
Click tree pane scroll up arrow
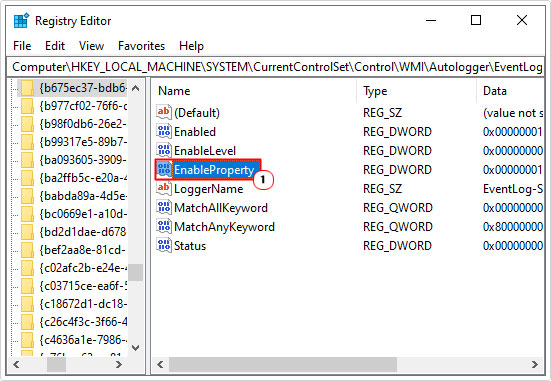click(x=136, y=88)
